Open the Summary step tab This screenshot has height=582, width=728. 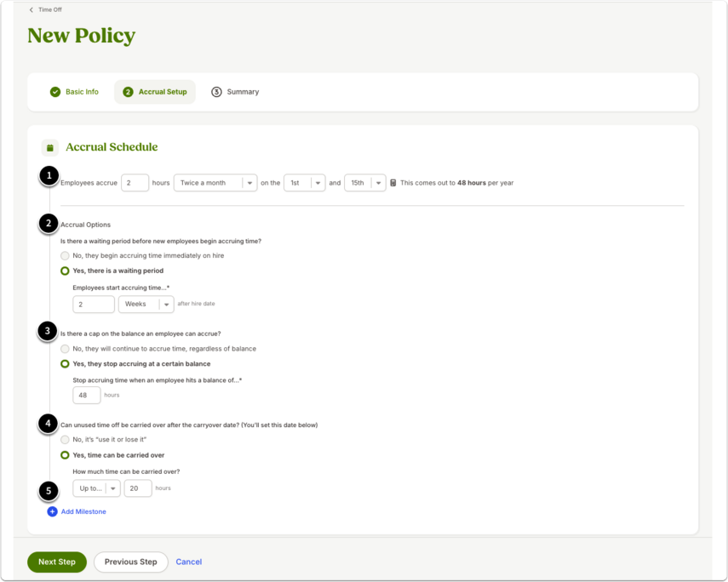pos(235,92)
